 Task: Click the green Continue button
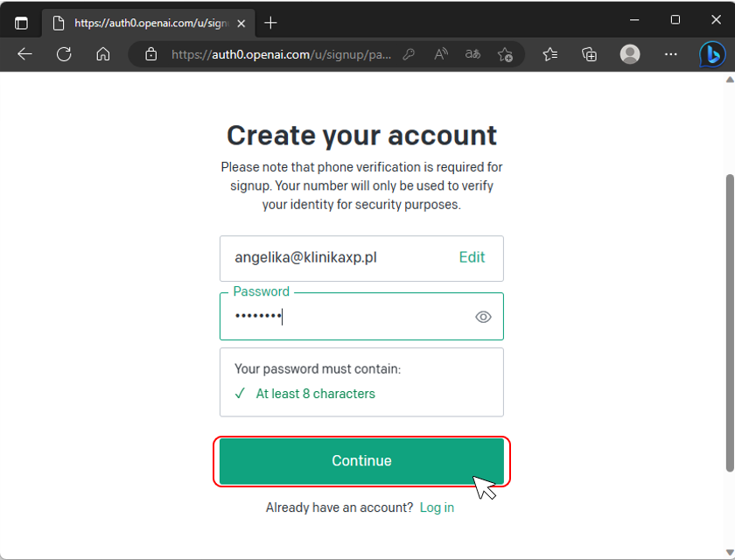tap(361, 461)
